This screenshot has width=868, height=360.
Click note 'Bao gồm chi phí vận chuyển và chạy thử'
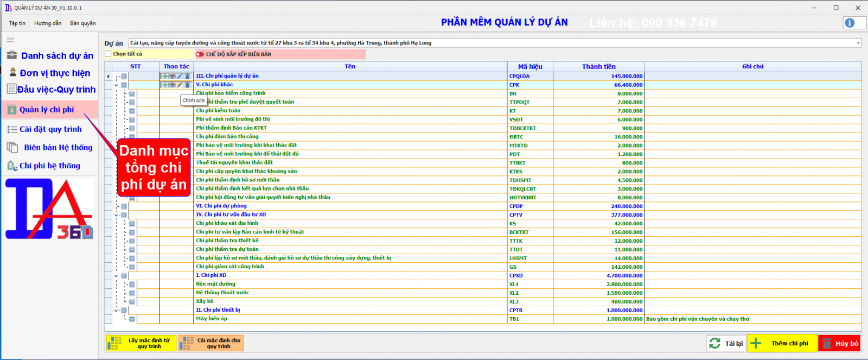[x=698, y=319]
